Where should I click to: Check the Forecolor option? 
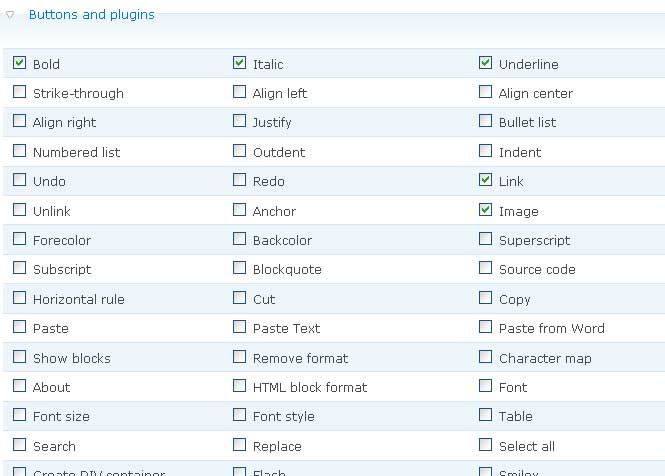coord(20,239)
